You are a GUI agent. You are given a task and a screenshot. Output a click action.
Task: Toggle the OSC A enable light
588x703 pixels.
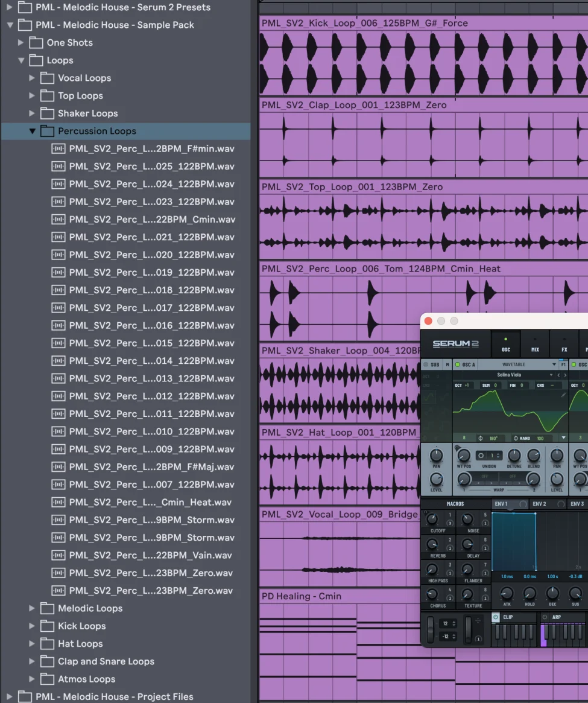[458, 364]
